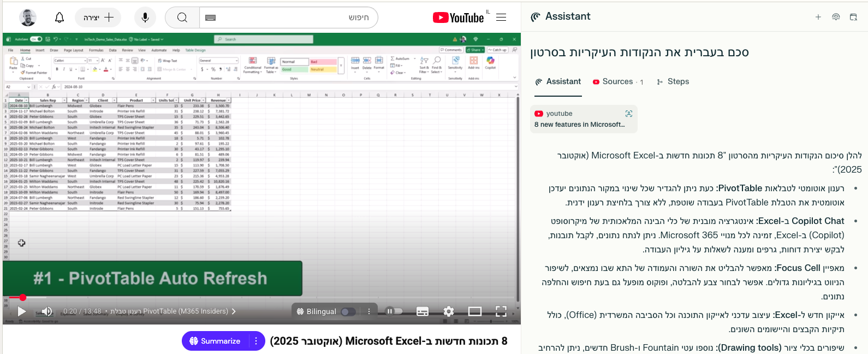Open the youtube source card
Viewport: 868px width, 354px height.
point(583,119)
